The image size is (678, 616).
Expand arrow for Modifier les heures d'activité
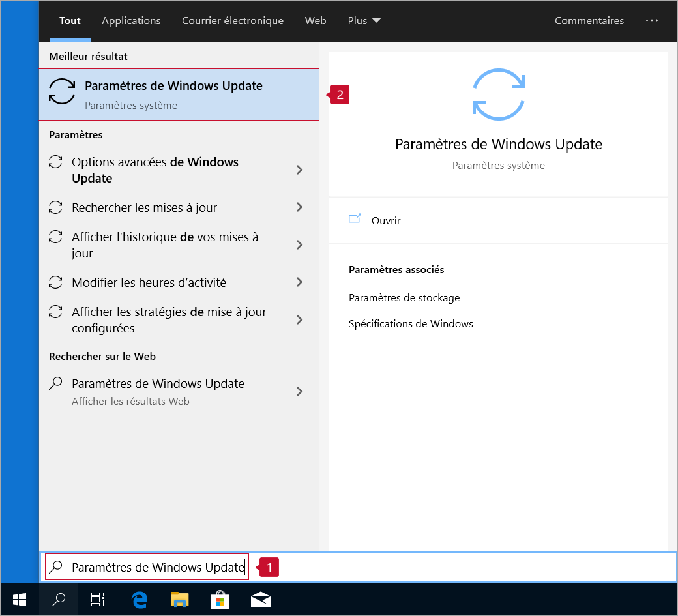pyautogui.click(x=300, y=282)
